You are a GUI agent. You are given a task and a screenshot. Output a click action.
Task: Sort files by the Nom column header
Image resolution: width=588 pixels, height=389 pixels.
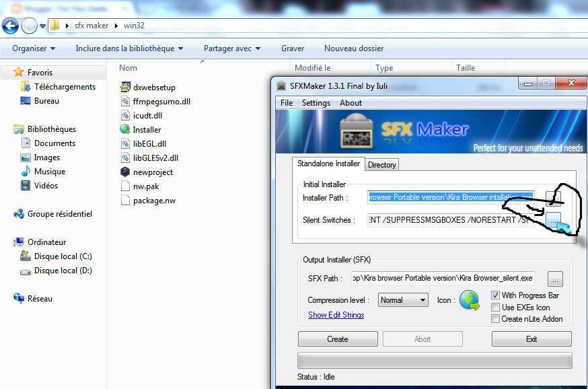click(128, 68)
